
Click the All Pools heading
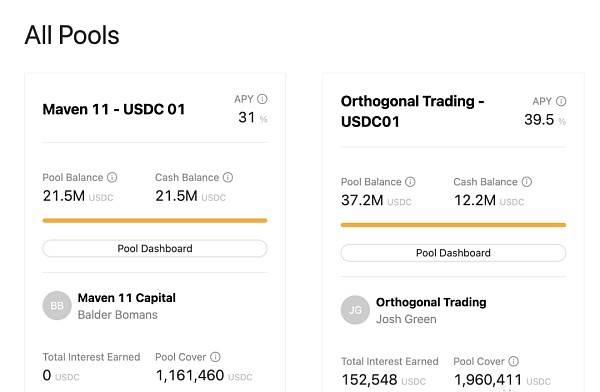pos(72,35)
